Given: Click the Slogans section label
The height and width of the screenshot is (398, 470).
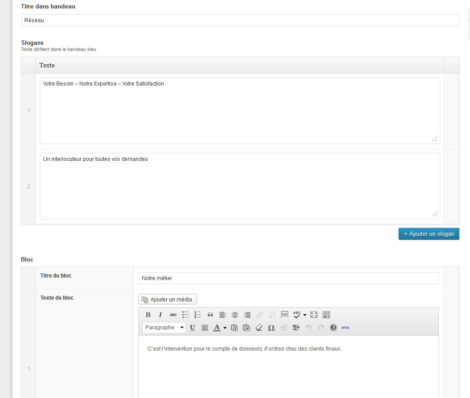Looking at the screenshot, I should 32,43.
